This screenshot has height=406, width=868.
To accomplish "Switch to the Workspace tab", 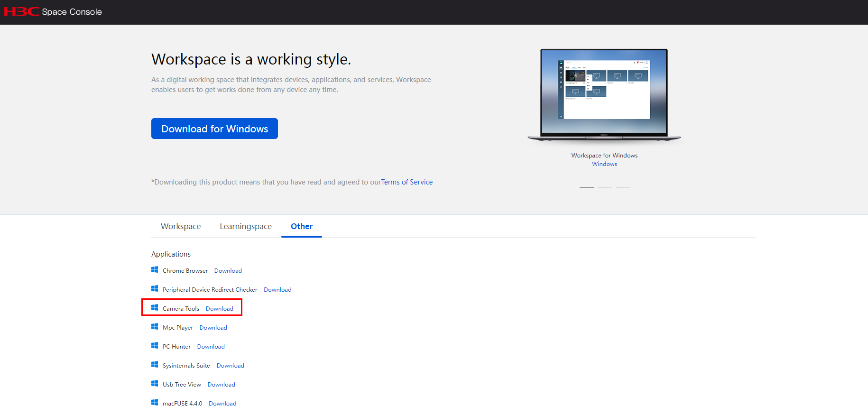I will point(181,226).
